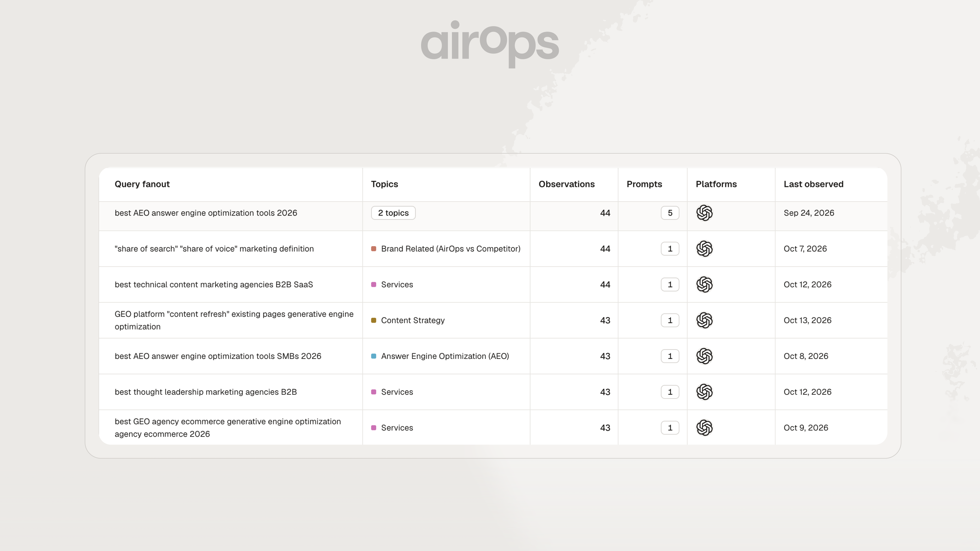The height and width of the screenshot is (551, 980).
Task: Click observations value 44 in the first row
Action: point(605,213)
